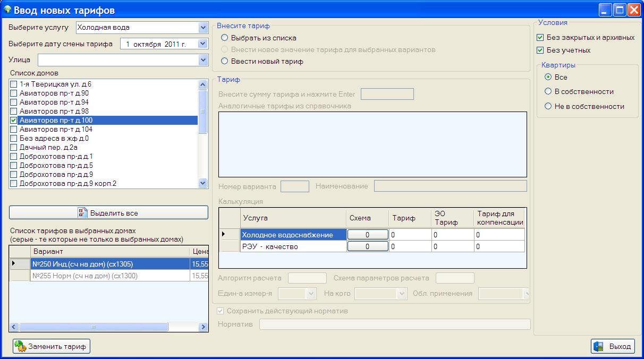Click the 'Выход' button
The width and height of the screenshot is (644, 359).
click(613, 347)
